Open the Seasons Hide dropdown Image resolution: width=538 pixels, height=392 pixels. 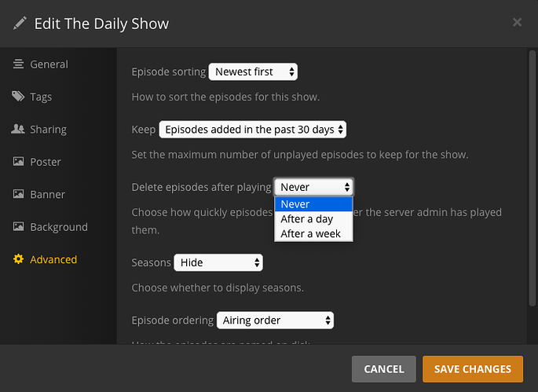218,262
